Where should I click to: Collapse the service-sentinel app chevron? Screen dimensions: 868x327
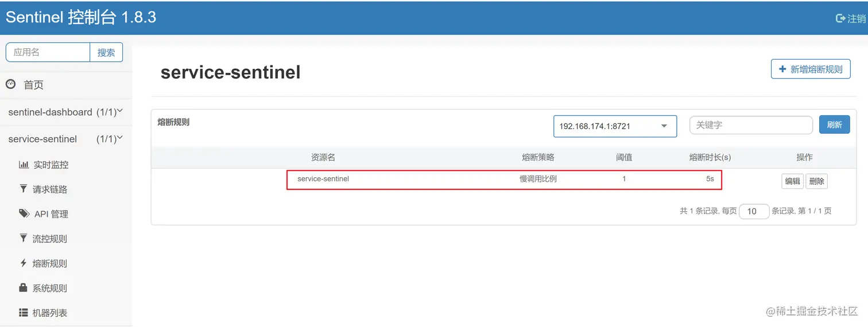click(120, 138)
